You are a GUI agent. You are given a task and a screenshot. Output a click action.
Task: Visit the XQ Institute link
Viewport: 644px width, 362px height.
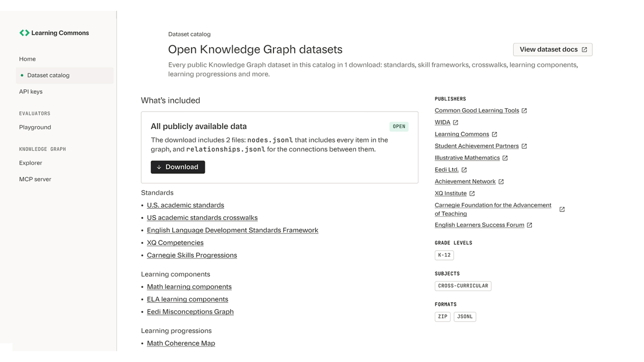[451, 193]
